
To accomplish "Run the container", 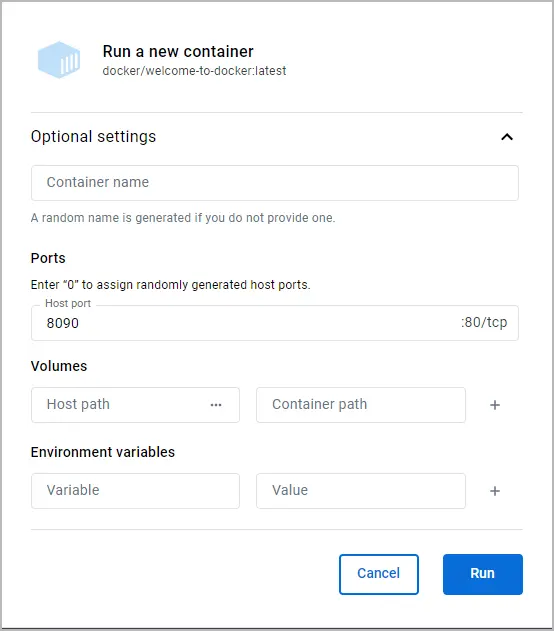I will coord(483,574).
